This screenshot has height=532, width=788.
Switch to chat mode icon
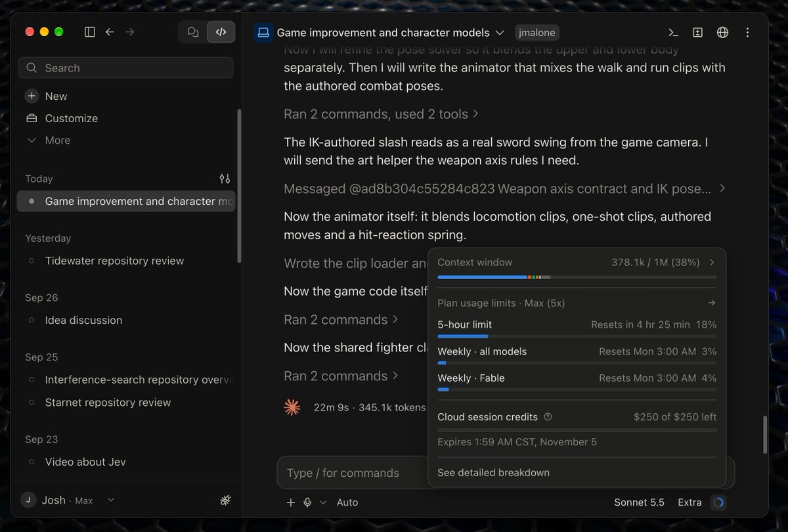pyautogui.click(x=192, y=32)
